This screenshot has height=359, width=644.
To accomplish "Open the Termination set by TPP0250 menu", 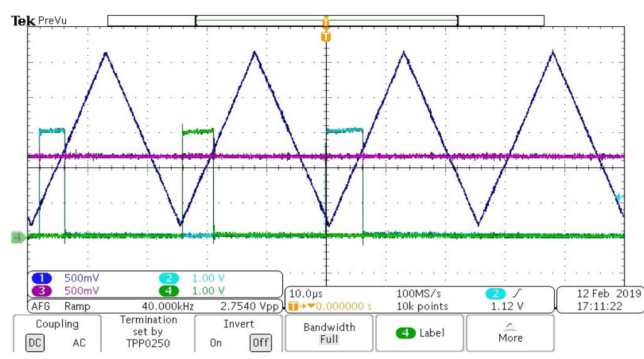I will (x=148, y=331).
